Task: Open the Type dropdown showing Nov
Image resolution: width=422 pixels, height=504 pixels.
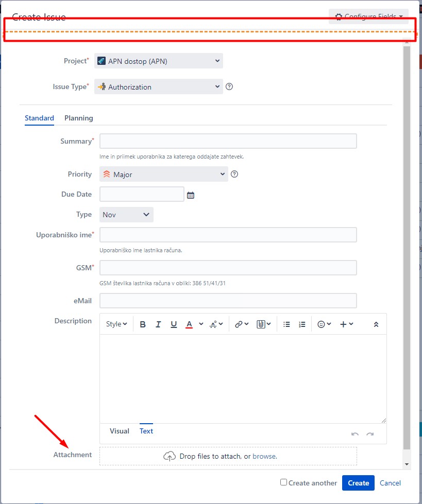Action: [x=126, y=214]
